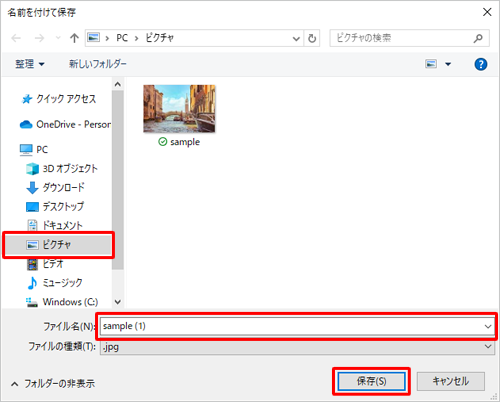Open the ミュージック folder
The width and height of the screenshot is (500, 402).
(63, 283)
